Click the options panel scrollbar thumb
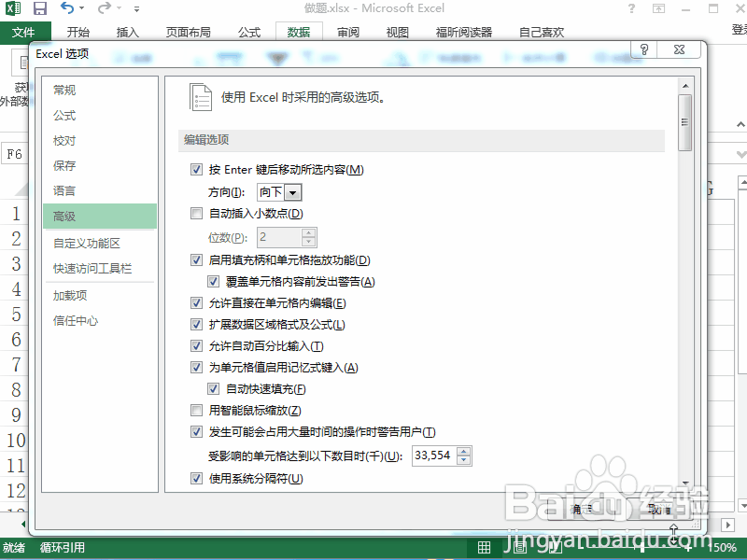 (x=685, y=122)
